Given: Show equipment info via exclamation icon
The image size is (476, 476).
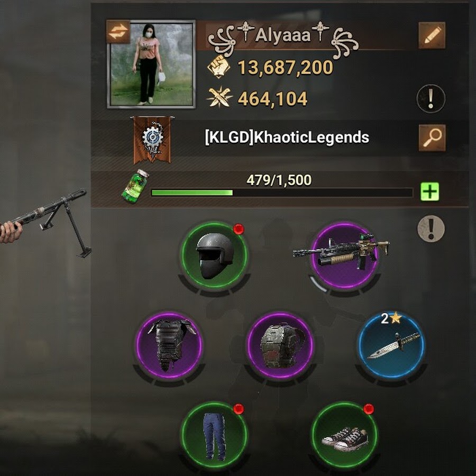Looking at the screenshot, I should [x=431, y=228].
